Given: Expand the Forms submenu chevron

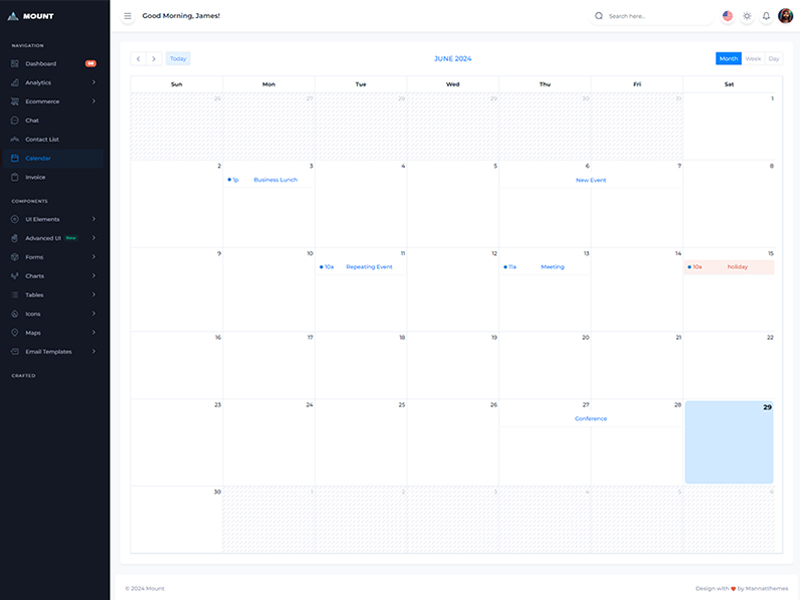Looking at the screenshot, I should pyautogui.click(x=94, y=257).
